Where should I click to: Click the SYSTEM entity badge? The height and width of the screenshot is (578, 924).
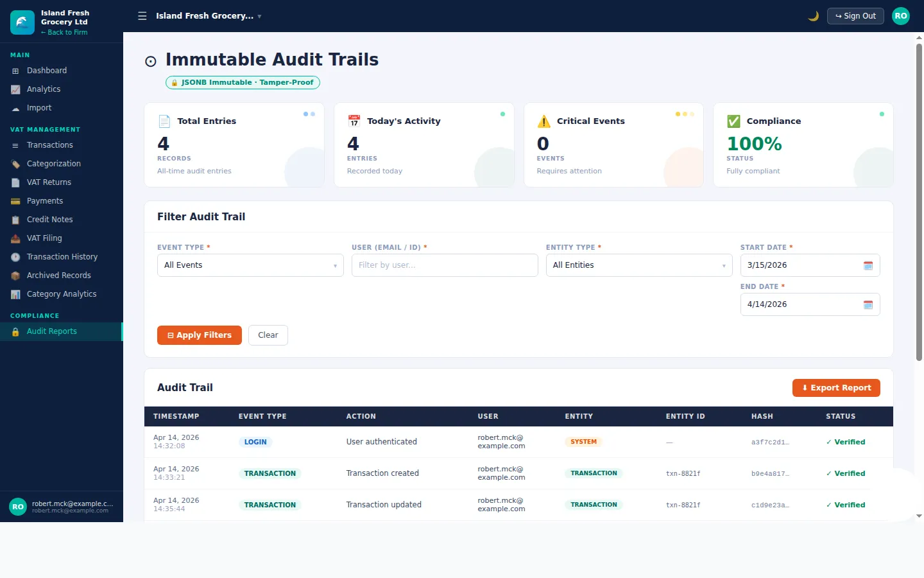point(583,442)
